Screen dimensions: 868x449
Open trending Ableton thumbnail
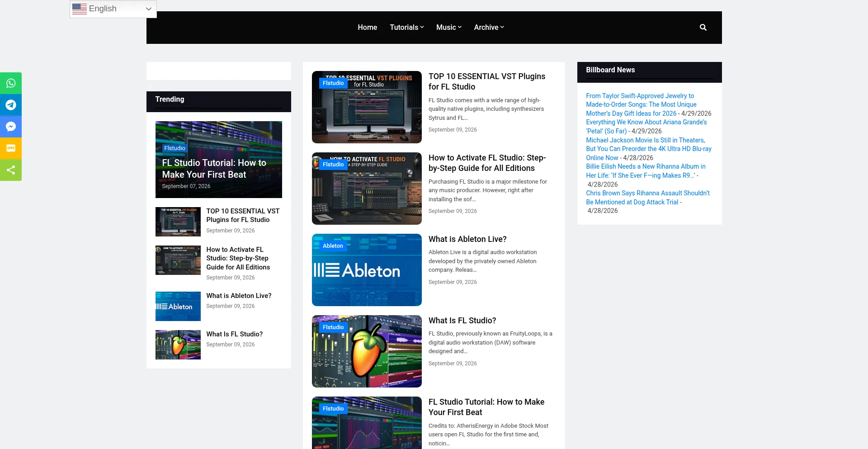(x=178, y=306)
